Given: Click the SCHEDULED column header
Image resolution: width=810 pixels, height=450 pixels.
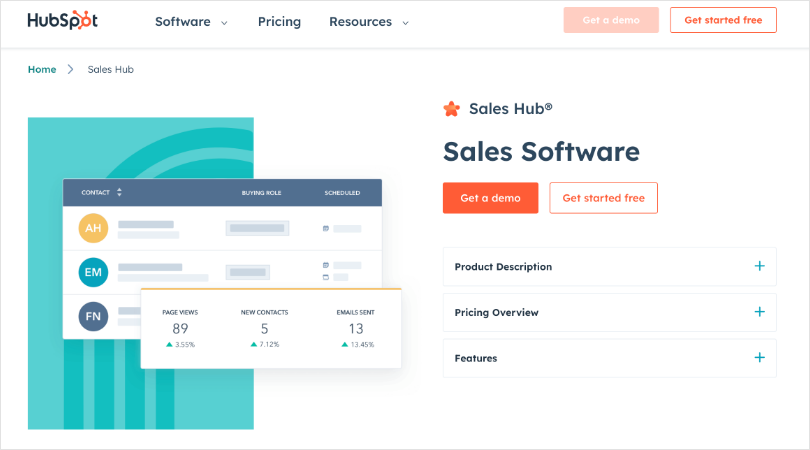Looking at the screenshot, I should click(342, 193).
